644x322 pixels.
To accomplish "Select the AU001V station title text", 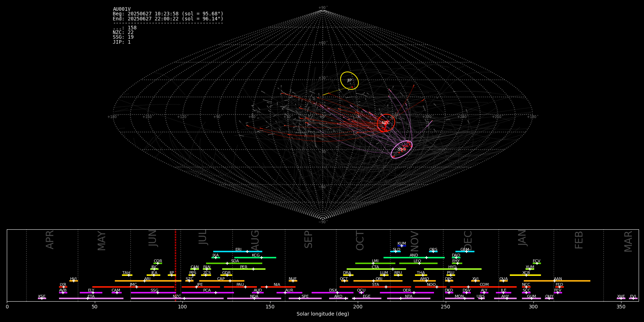I will tap(122, 9).
